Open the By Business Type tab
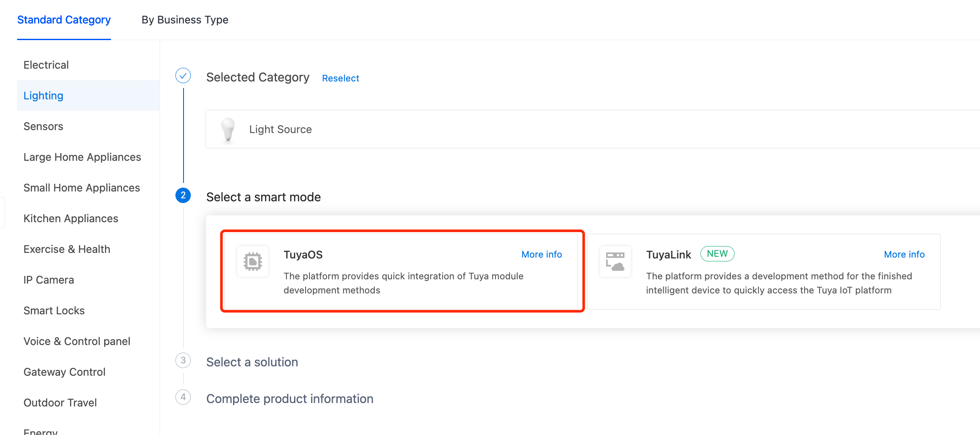This screenshot has height=435, width=980. click(x=185, y=20)
